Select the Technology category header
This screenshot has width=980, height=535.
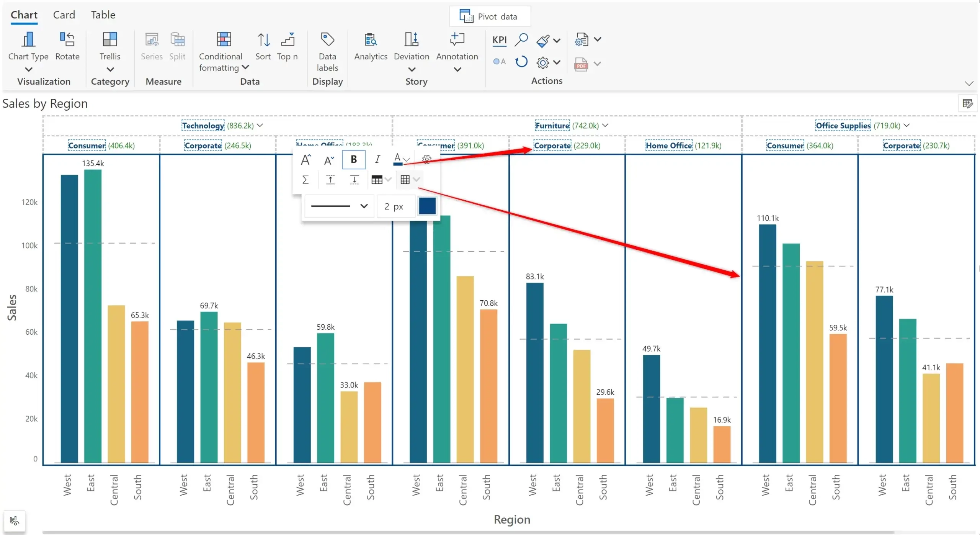(x=203, y=126)
